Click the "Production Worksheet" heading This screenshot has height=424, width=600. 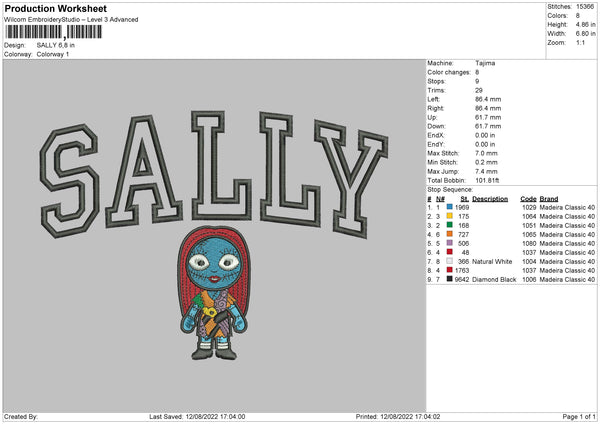coord(55,8)
